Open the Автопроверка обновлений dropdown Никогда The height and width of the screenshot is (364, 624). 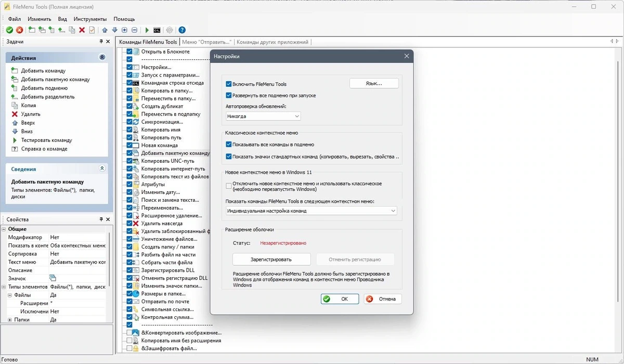263,116
